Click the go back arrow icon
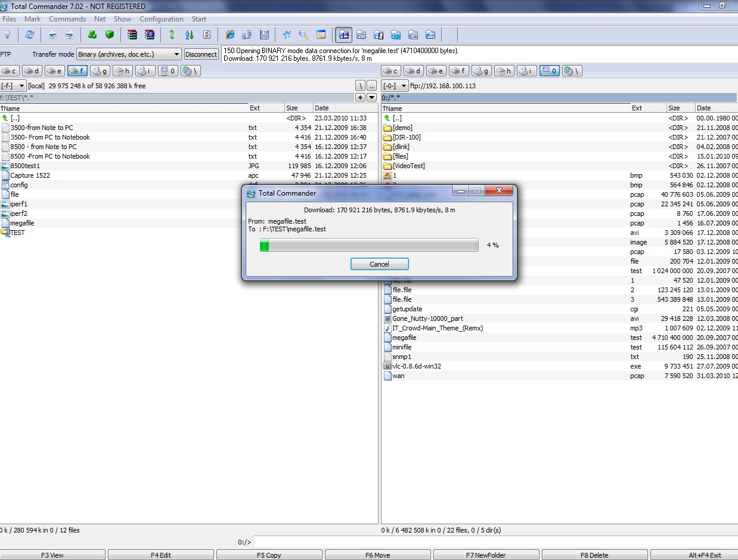Viewport: 738px width, 560px height. [x=52, y=35]
